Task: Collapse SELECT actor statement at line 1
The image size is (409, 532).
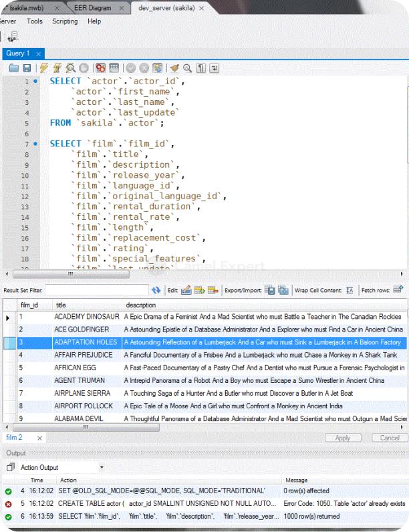Action: (34, 82)
